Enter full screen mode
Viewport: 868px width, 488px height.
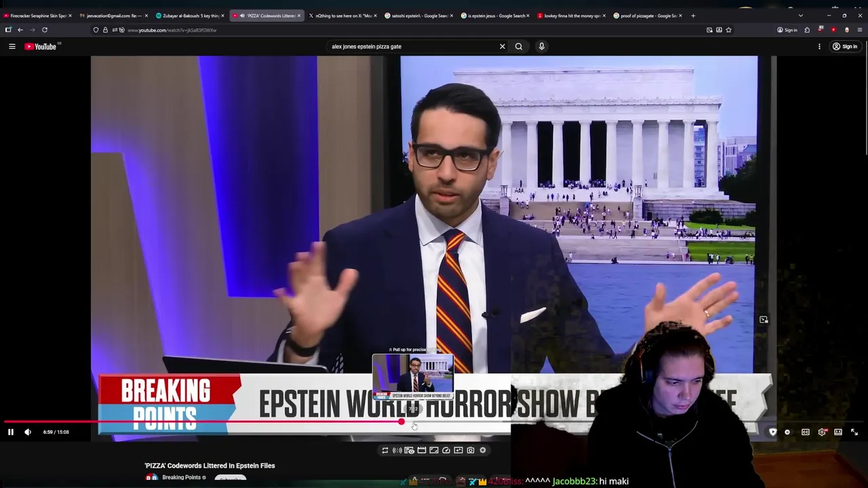coord(854,432)
